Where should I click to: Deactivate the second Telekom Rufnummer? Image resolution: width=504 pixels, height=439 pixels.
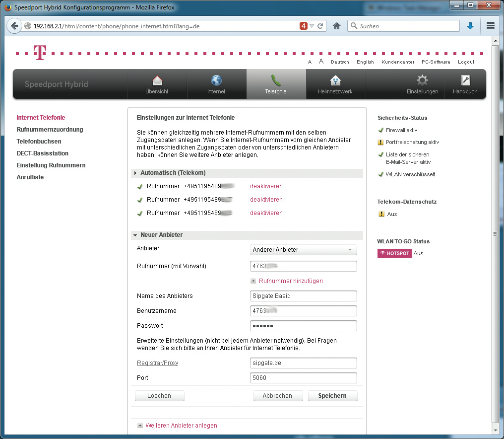[266, 200]
